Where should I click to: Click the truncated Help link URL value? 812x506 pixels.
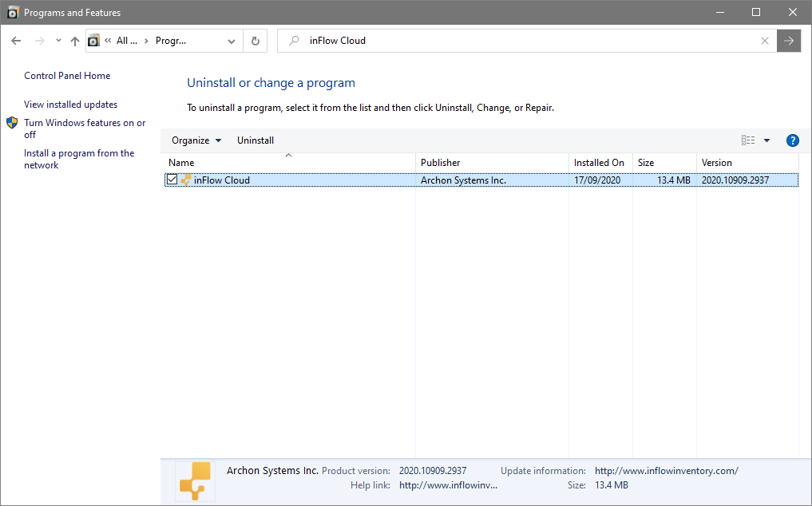448,485
